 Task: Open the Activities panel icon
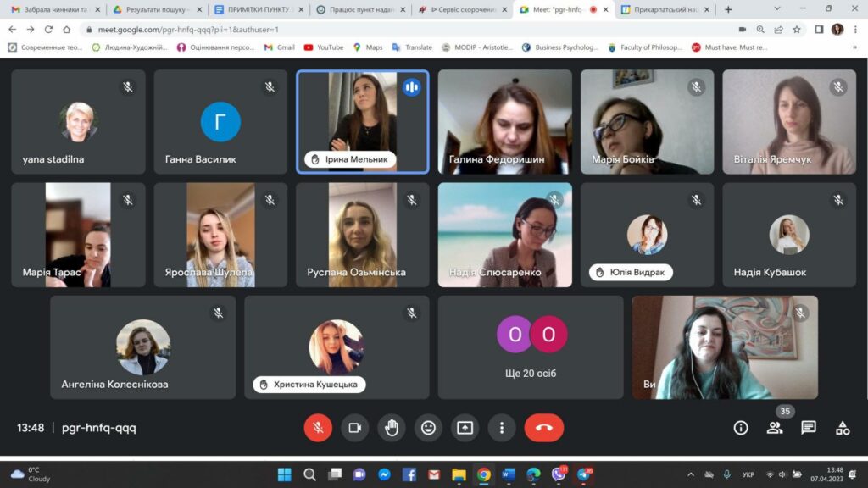843,428
